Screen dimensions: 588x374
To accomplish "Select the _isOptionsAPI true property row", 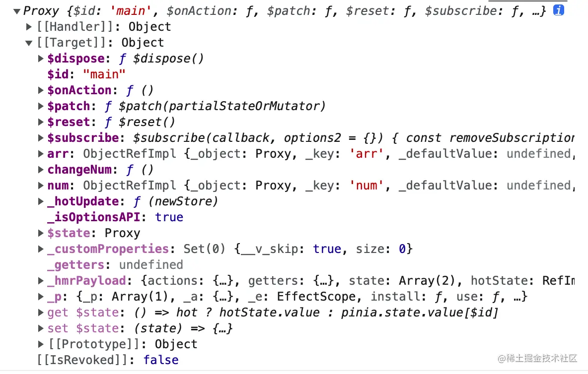I will [x=115, y=217].
